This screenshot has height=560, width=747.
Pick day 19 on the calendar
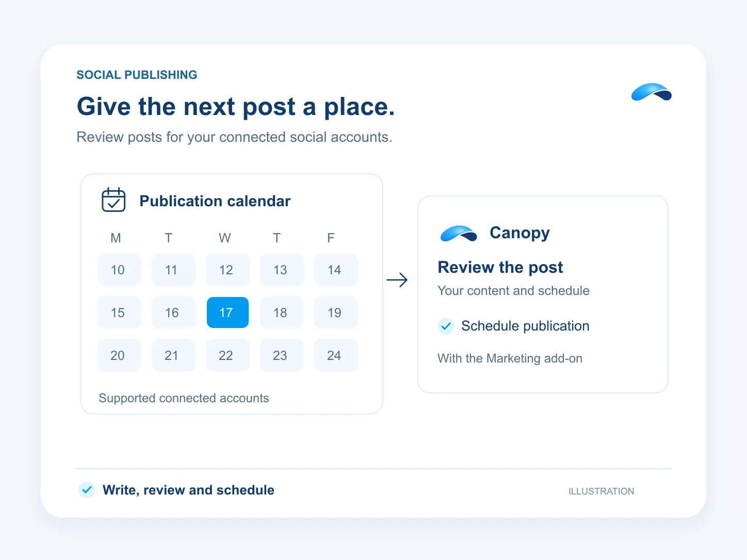coord(336,312)
